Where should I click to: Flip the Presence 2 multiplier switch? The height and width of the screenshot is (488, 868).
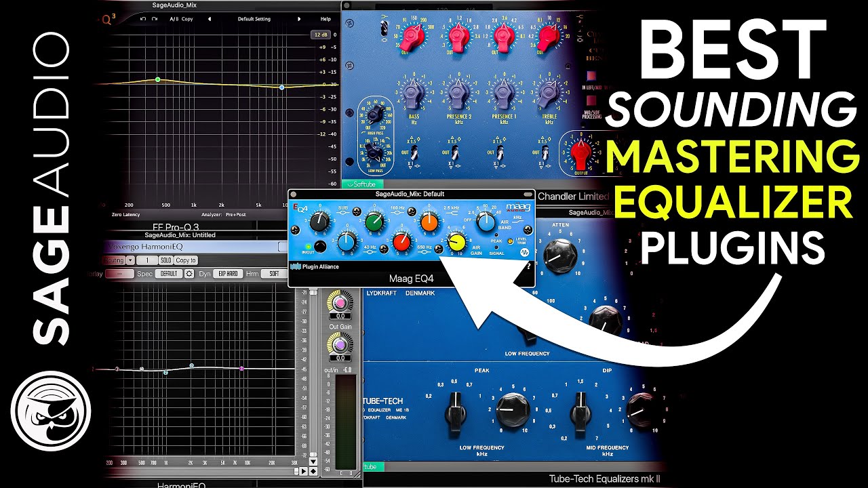(x=456, y=152)
